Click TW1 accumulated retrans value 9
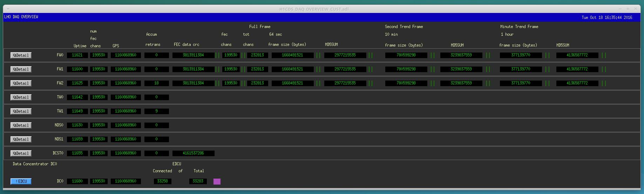The width and height of the screenshot is (644, 194). (157, 111)
